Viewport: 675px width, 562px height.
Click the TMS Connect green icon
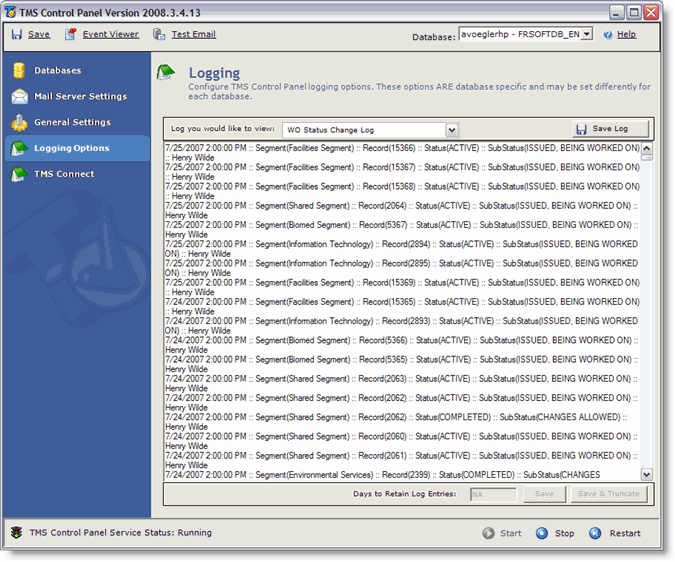coord(19,174)
